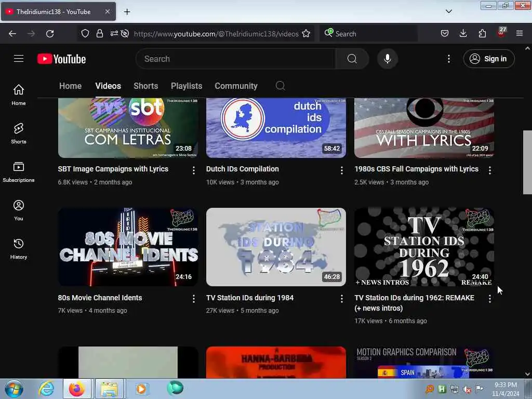Open 1980s CBS Fall Campaigns with Lyrics title
This screenshot has height=399, width=532.
pos(416,169)
